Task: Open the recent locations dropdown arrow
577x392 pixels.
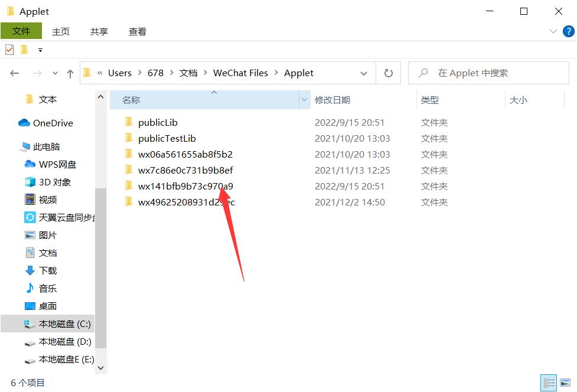Action: coord(55,73)
